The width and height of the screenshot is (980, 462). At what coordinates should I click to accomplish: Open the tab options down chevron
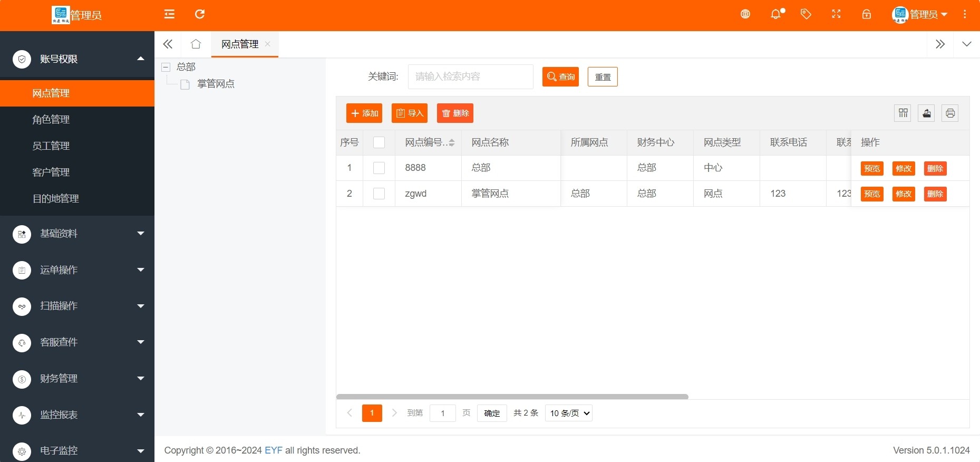click(x=966, y=44)
